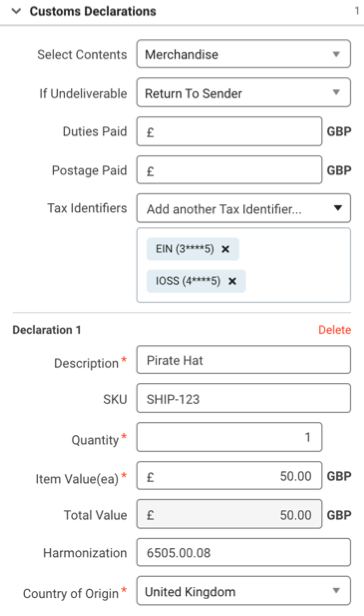The height and width of the screenshot is (616, 364).
Task: Click the Postage Paid field
Action: (x=229, y=170)
